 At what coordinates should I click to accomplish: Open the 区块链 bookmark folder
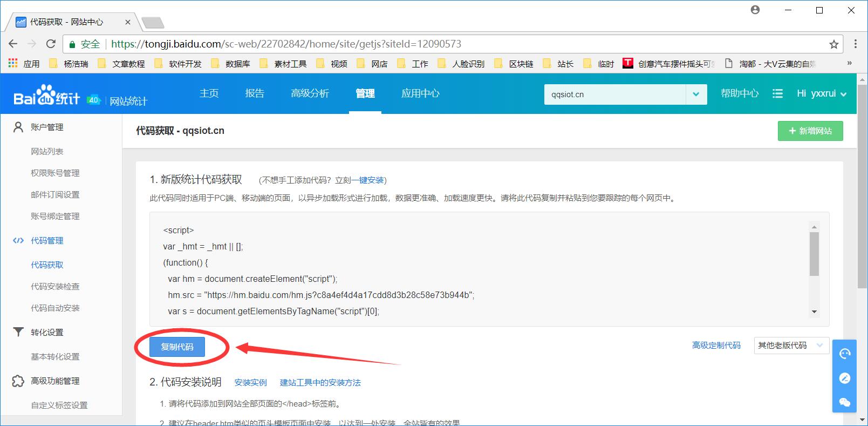(x=514, y=63)
